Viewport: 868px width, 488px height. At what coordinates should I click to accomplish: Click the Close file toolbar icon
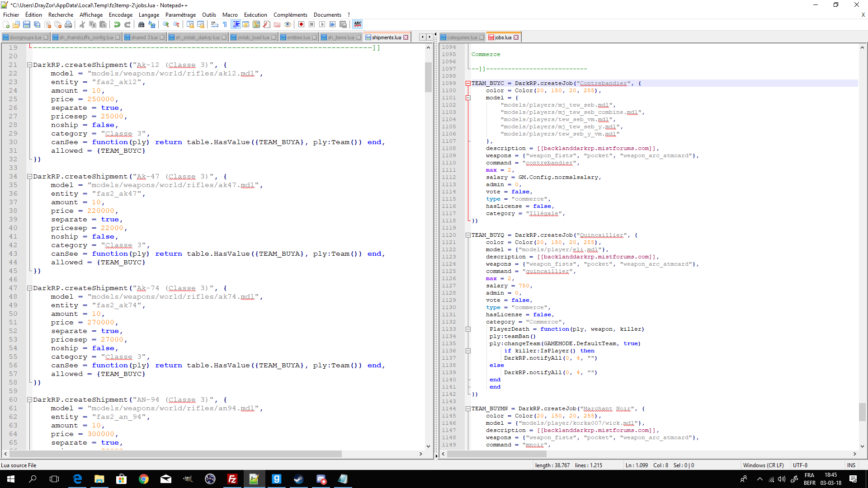coord(47,24)
